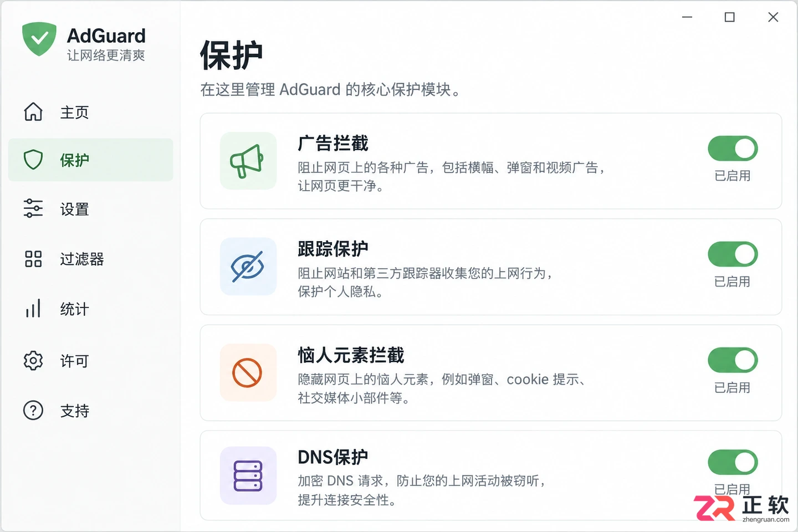Click the prohibition icon for 恼人元素拦截

(248, 372)
